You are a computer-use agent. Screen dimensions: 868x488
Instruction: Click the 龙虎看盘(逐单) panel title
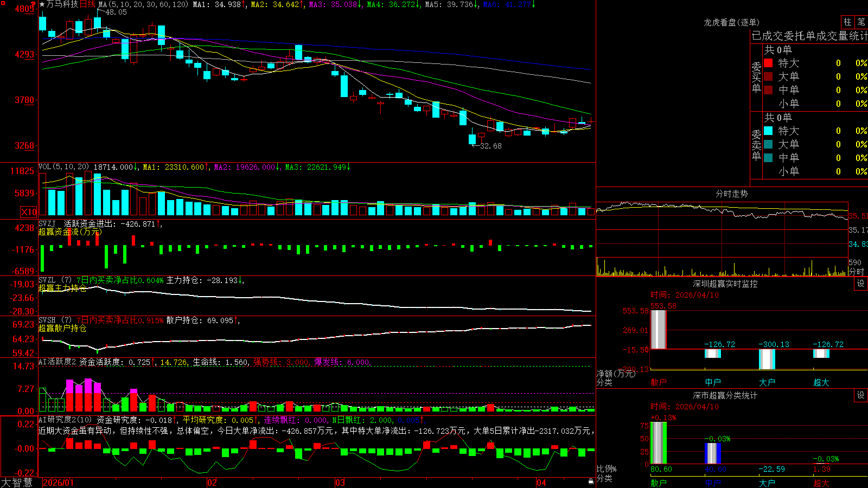pos(731,22)
